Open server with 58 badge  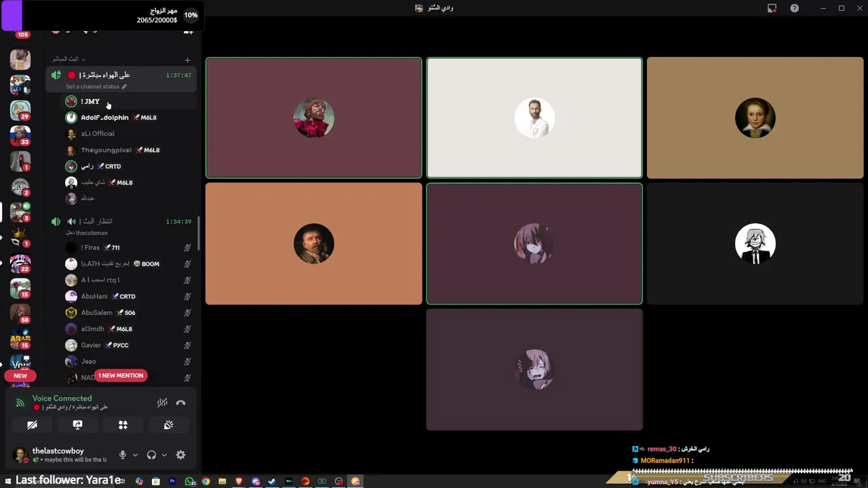pyautogui.click(x=20, y=313)
